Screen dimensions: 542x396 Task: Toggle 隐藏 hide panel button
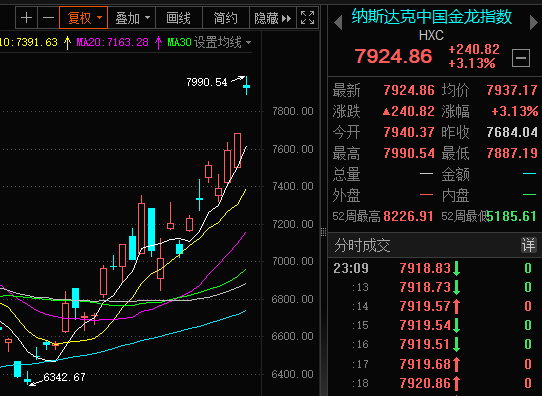[273, 18]
